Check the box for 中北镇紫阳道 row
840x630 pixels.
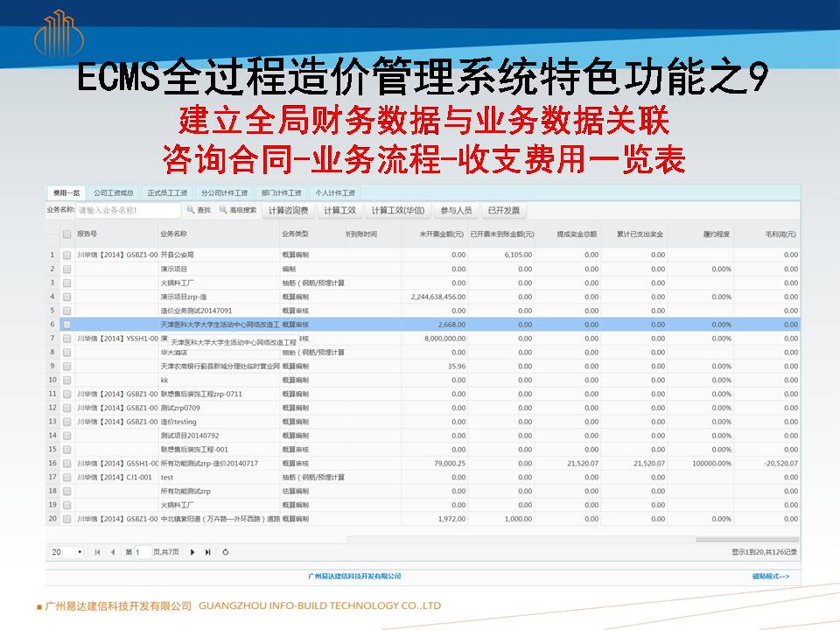[x=67, y=519]
